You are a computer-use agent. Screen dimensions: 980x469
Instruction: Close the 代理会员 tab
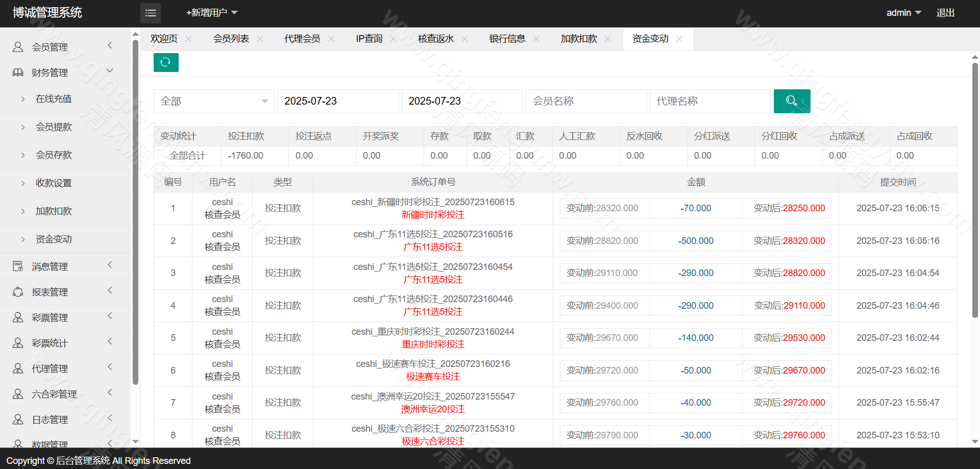pos(331,39)
